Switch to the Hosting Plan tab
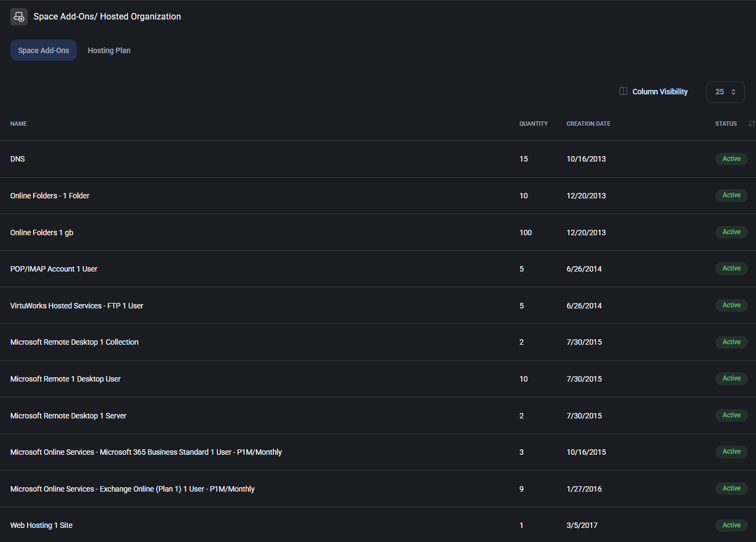The height and width of the screenshot is (542, 756). [x=109, y=50]
